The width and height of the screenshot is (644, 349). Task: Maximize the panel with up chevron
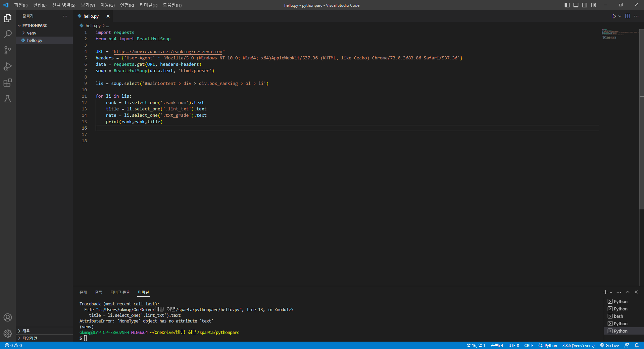pyautogui.click(x=628, y=292)
